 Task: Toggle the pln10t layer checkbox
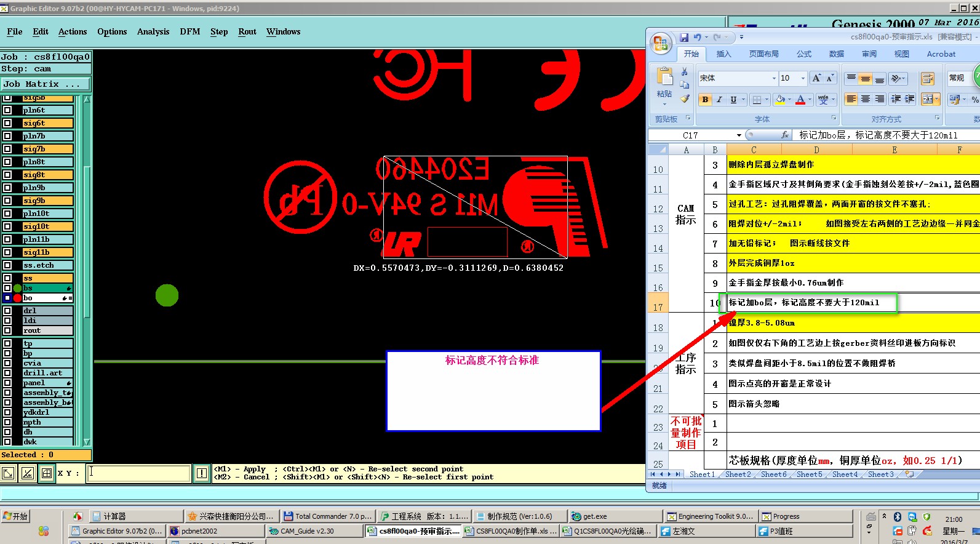pyautogui.click(x=7, y=214)
